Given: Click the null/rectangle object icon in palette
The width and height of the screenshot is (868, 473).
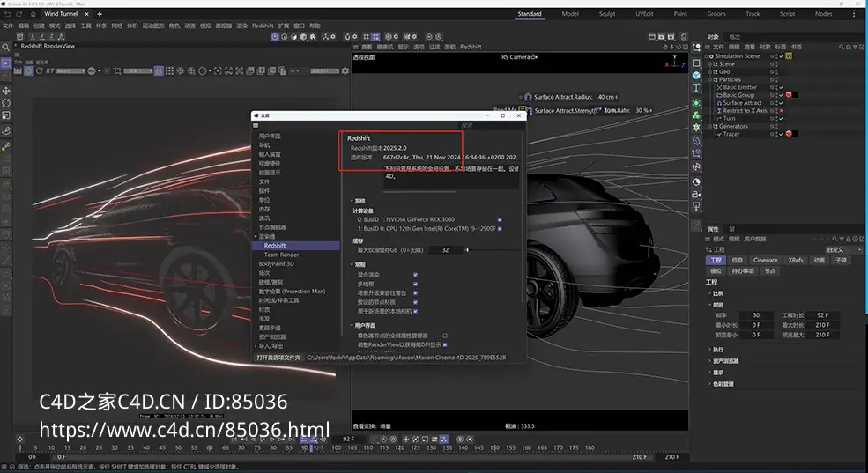Looking at the screenshot, I should pos(696,63).
